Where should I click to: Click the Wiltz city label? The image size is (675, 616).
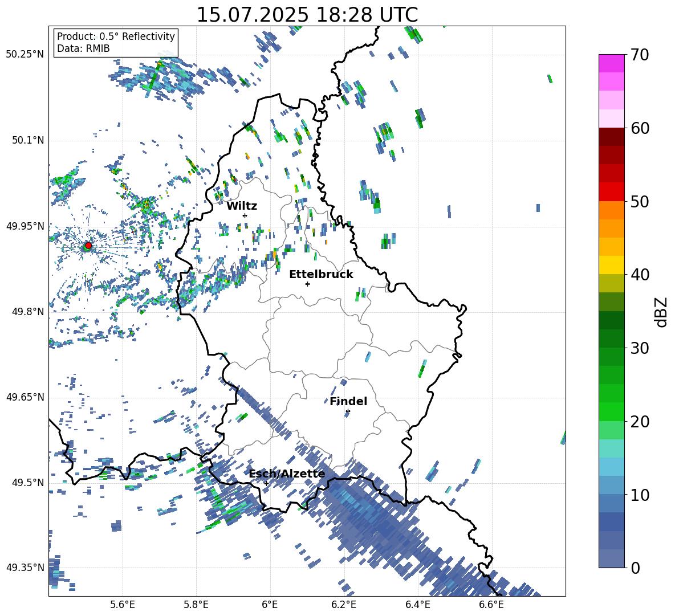[242, 206]
